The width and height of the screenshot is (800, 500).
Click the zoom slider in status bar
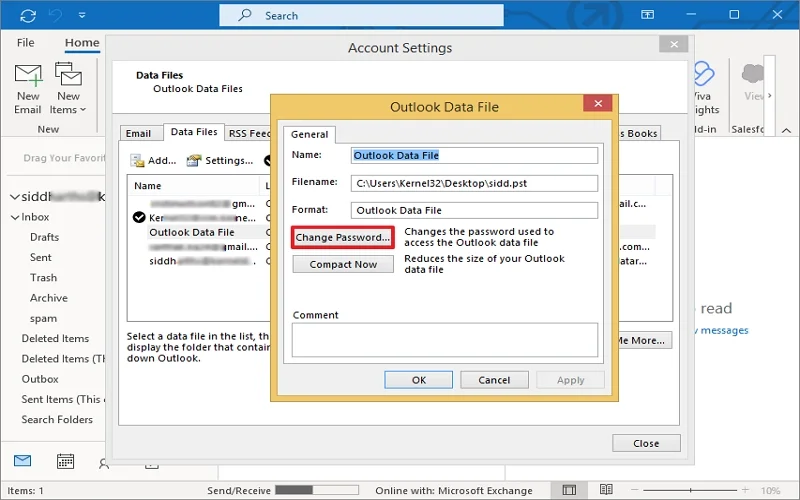(x=690, y=490)
